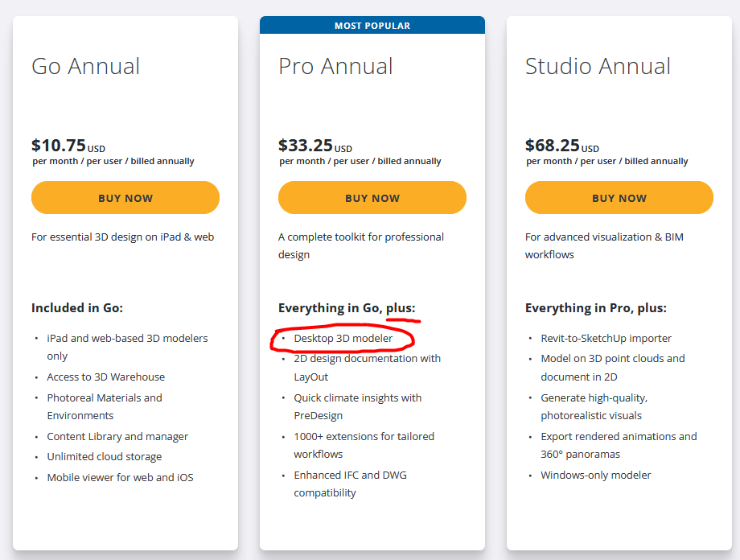
Task: Select the Go Annual plan title
Action: tap(86, 66)
